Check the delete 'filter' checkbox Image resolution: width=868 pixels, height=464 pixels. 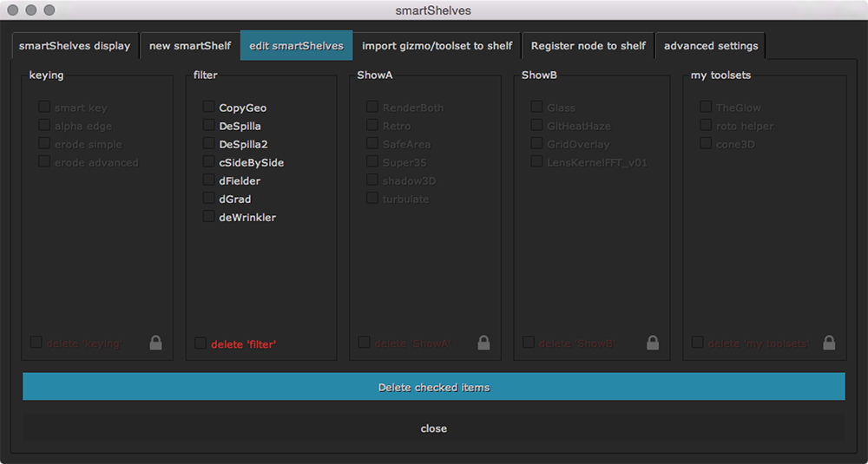(201, 343)
